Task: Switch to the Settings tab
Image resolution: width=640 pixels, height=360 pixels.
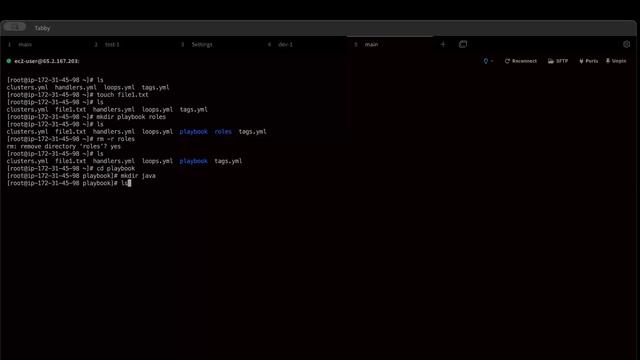Action: coord(202,44)
